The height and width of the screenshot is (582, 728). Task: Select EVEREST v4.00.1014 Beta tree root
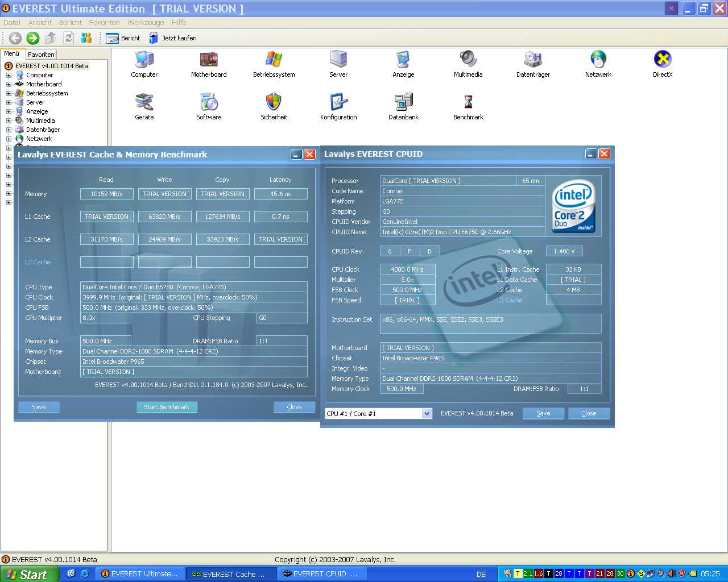(x=52, y=66)
